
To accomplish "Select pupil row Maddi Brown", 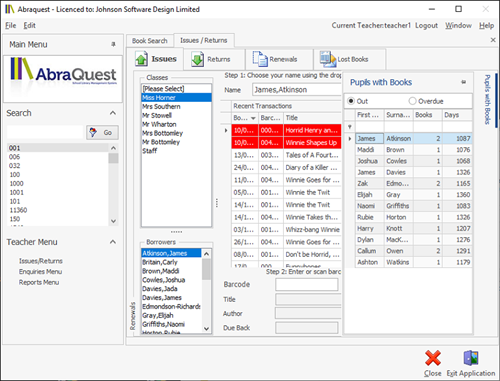I will coord(414,150).
